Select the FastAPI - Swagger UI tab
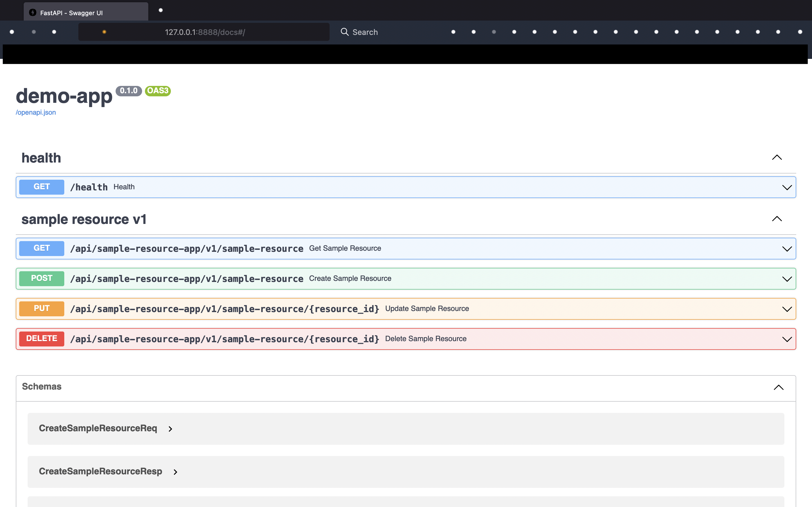812x507 pixels. pyautogui.click(x=85, y=13)
